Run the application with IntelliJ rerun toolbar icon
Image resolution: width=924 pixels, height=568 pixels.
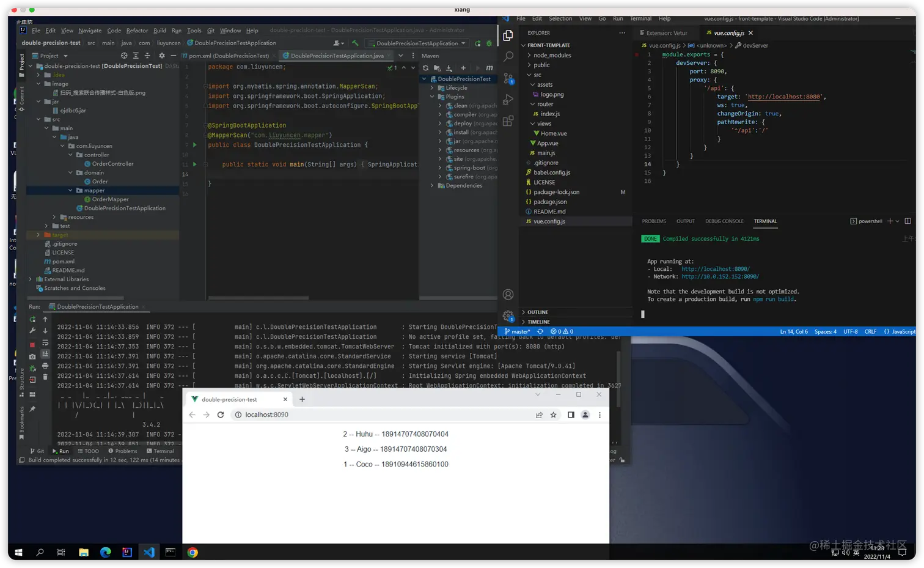[478, 43]
